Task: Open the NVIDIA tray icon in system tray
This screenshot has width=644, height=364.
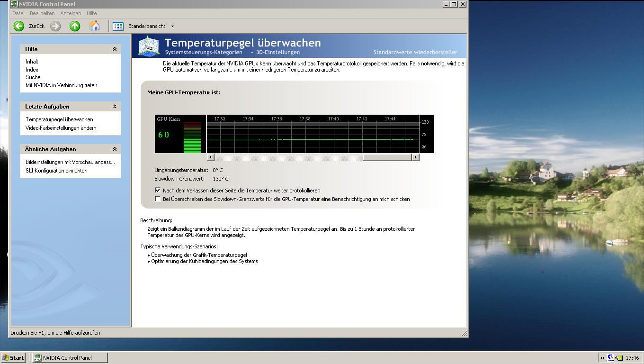Action: [619, 358]
